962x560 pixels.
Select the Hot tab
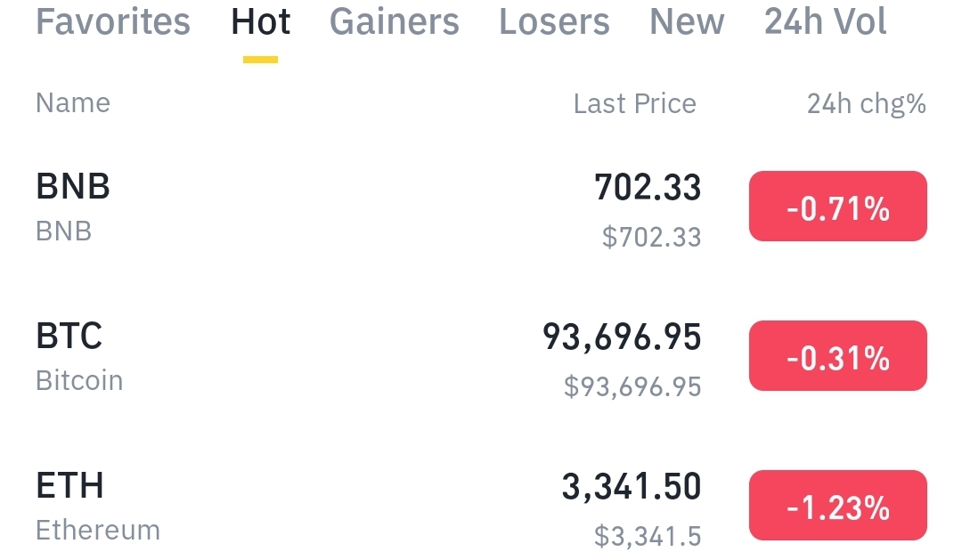point(260,22)
